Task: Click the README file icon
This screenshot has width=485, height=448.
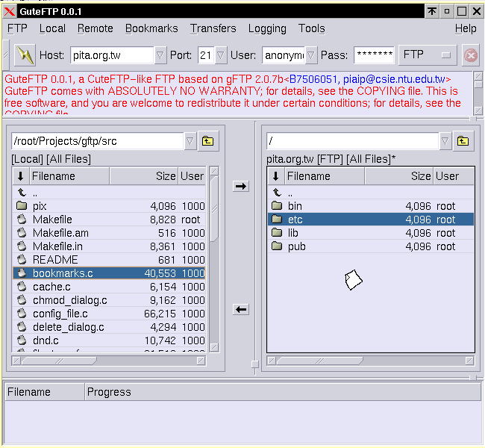Action: point(22,259)
